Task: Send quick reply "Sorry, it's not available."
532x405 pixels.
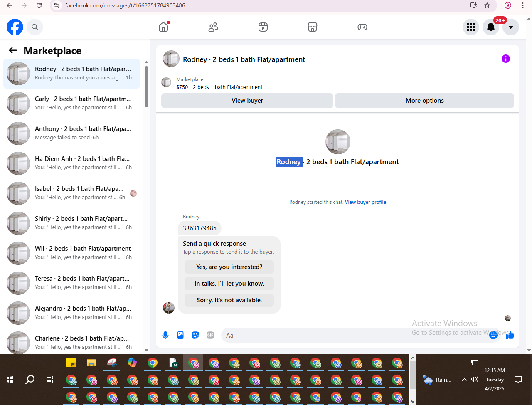Action: pyautogui.click(x=229, y=300)
